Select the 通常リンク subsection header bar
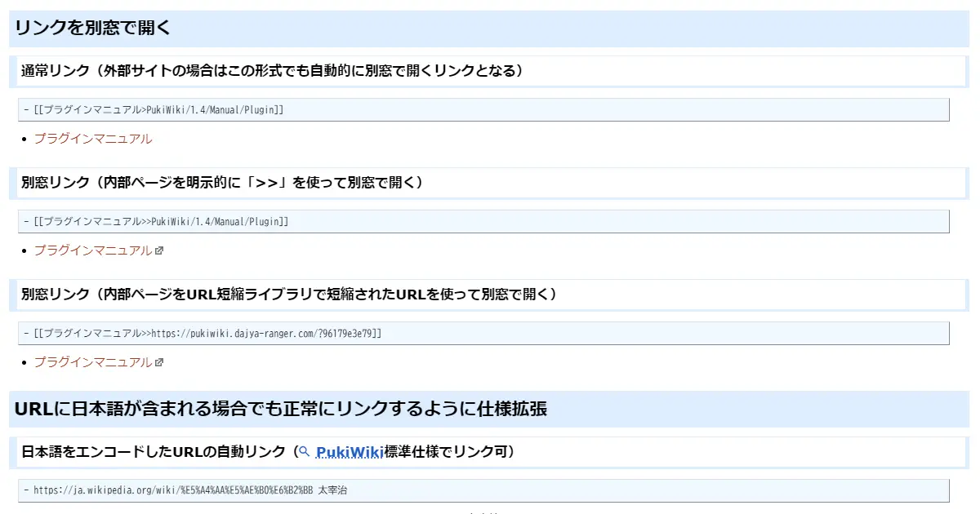The width and height of the screenshot is (980, 514). [x=269, y=71]
